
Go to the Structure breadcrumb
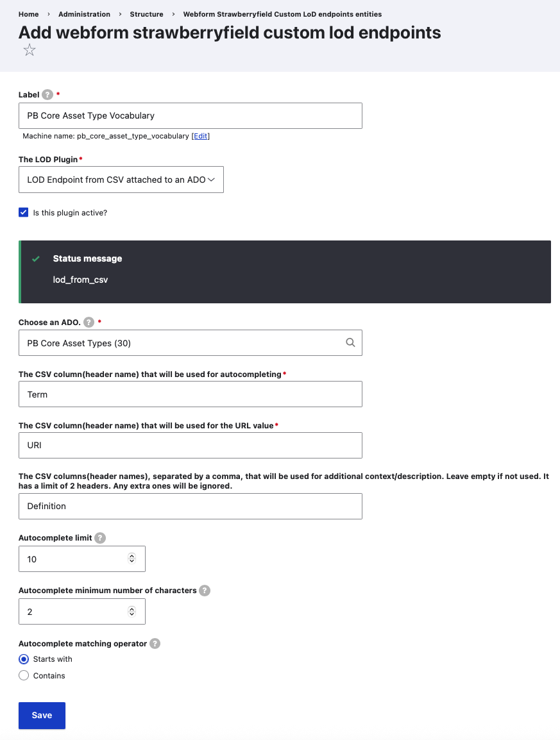click(x=146, y=14)
